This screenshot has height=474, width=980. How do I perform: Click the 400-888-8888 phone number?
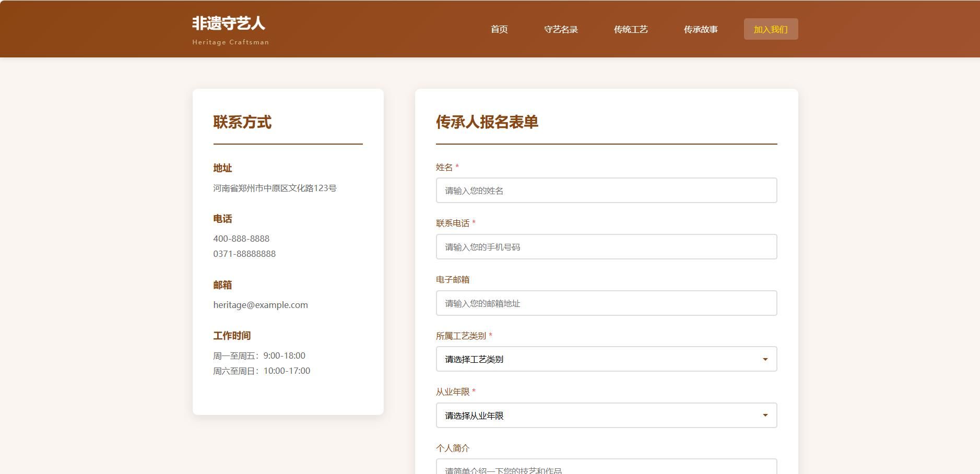(241, 239)
